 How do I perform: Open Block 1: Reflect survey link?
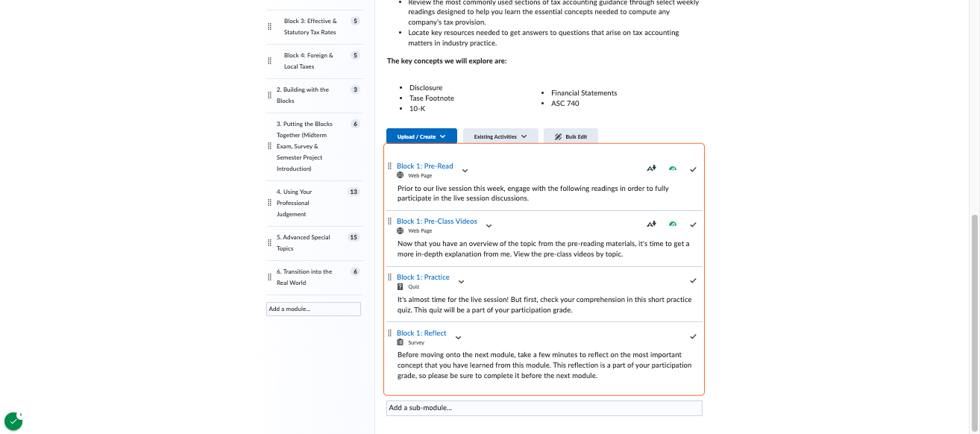421,333
